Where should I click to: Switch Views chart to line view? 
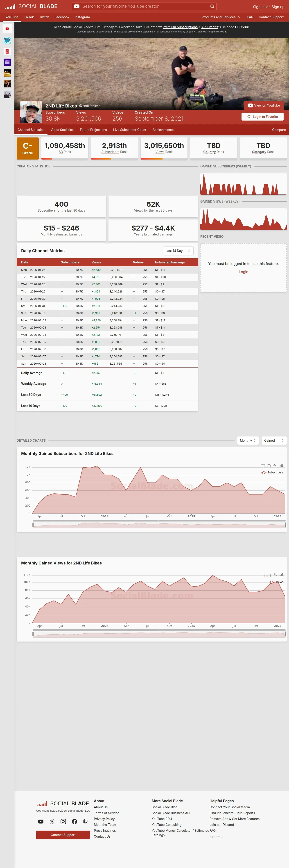[x=275, y=575]
